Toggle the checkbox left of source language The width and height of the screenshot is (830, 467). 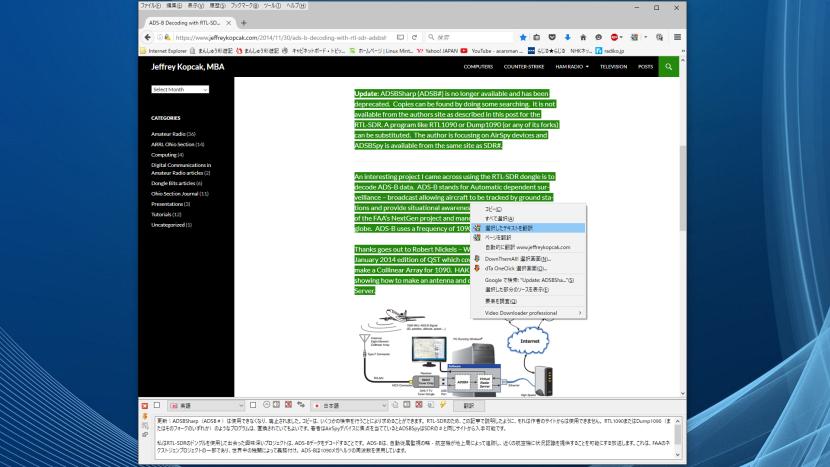coord(157,405)
